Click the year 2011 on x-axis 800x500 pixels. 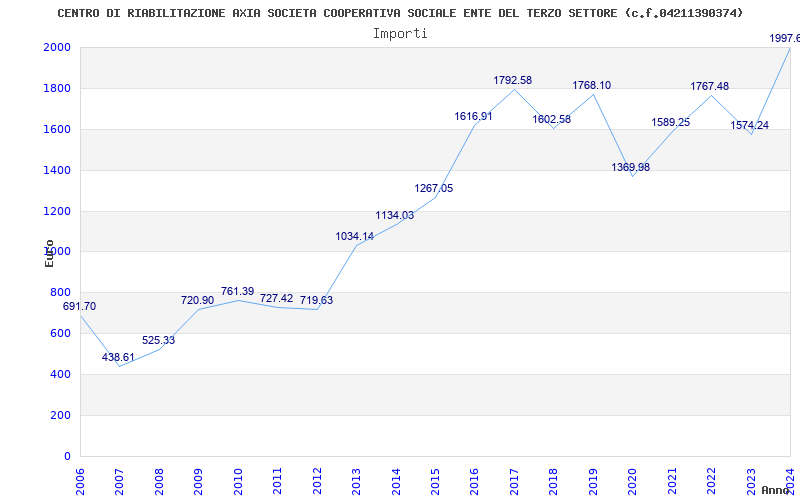pos(278,481)
